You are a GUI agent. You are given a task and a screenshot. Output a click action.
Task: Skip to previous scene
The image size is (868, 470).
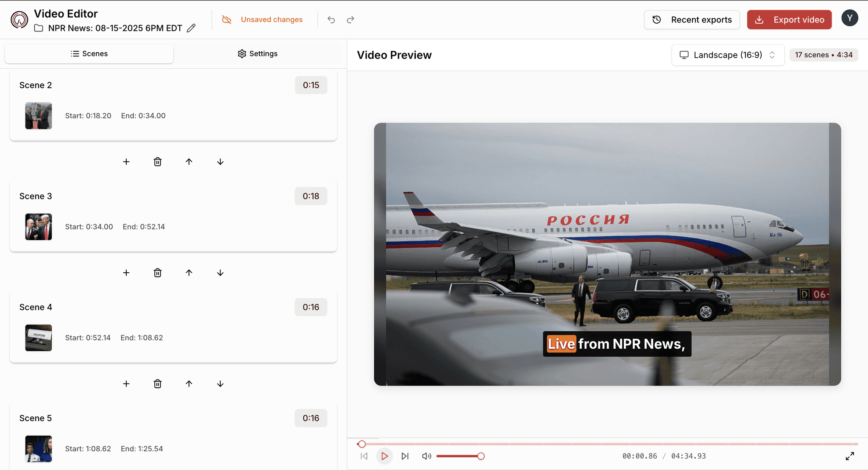tap(364, 456)
